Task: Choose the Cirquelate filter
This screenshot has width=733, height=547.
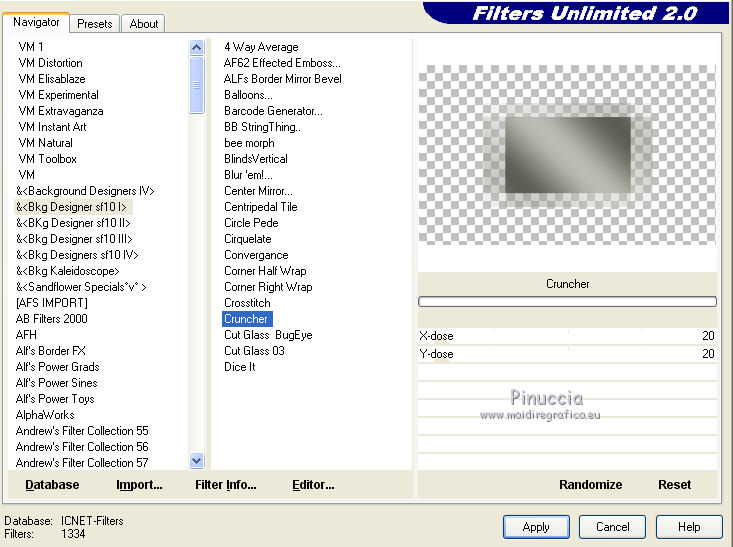Action: pos(248,238)
